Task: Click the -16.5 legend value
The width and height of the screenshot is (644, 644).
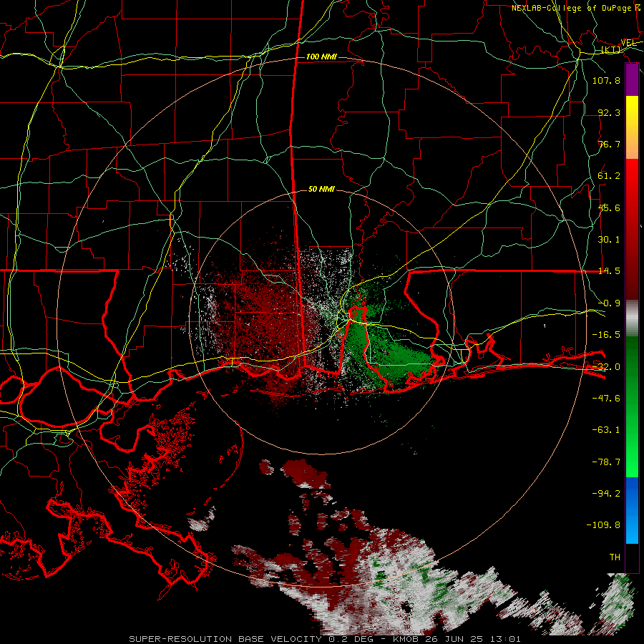Action: [606, 335]
